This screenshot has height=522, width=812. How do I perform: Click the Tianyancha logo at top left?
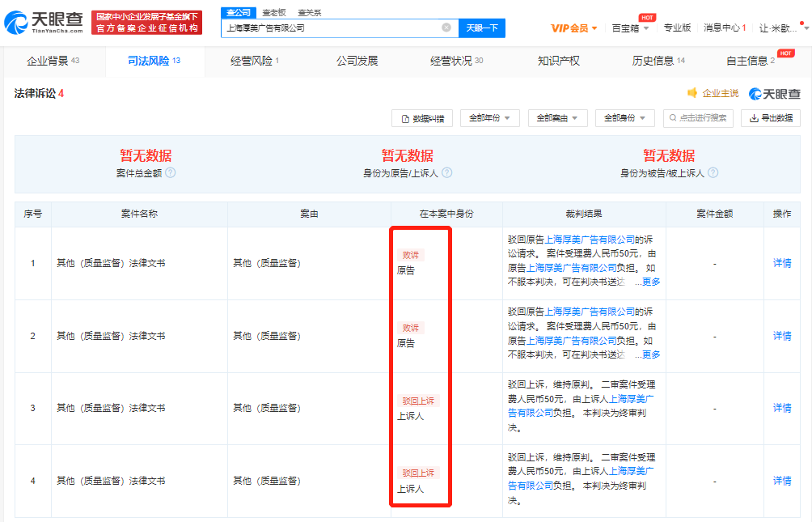44,23
